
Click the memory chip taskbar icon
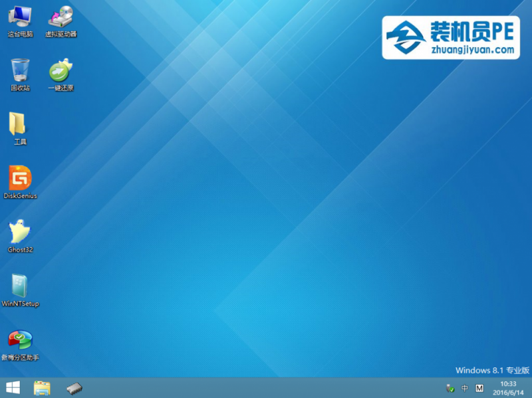[74, 387]
